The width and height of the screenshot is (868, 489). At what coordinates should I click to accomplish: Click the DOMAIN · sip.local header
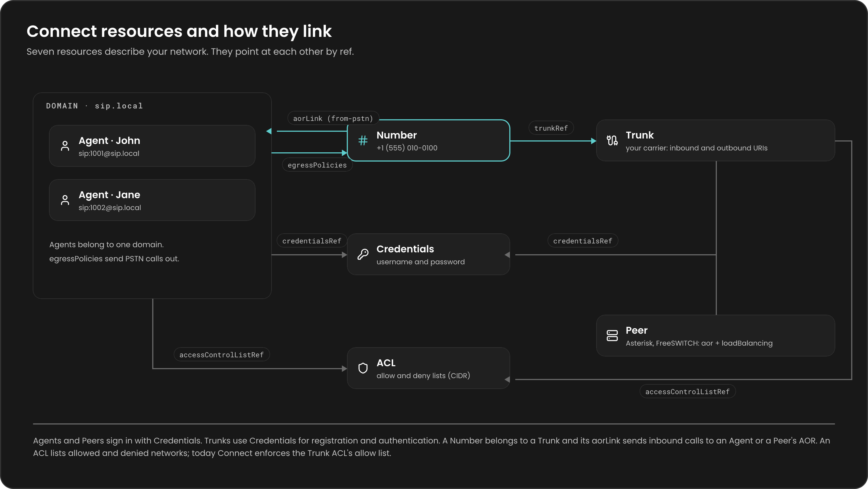tap(94, 106)
